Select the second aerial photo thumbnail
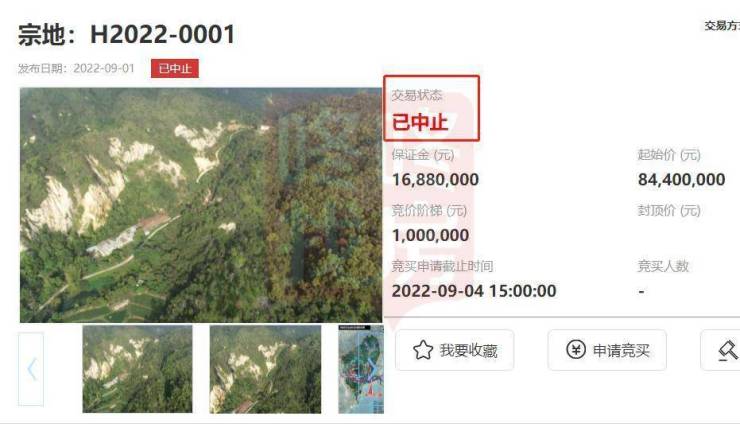This screenshot has width=740, height=424. tap(265, 369)
